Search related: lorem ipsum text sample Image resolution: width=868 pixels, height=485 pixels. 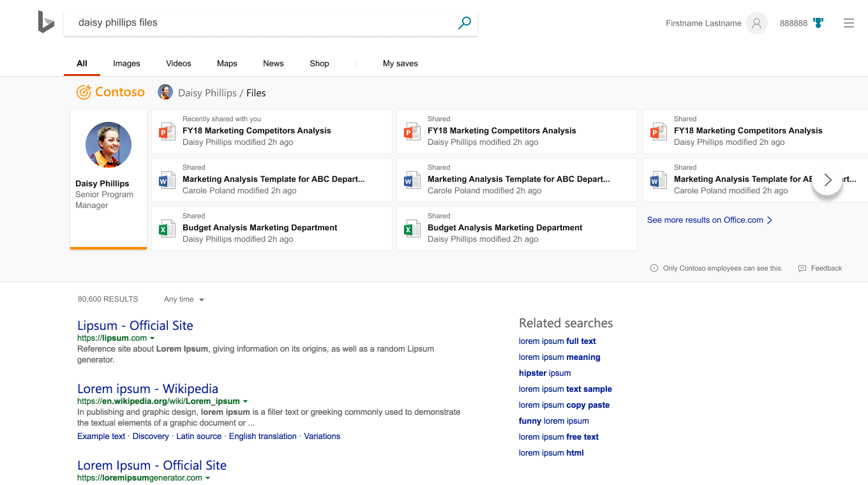coord(565,389)
